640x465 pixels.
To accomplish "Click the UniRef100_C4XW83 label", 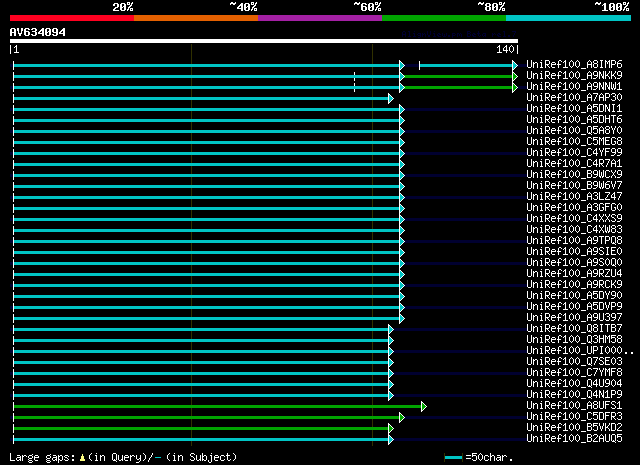I will click(574, 230).
